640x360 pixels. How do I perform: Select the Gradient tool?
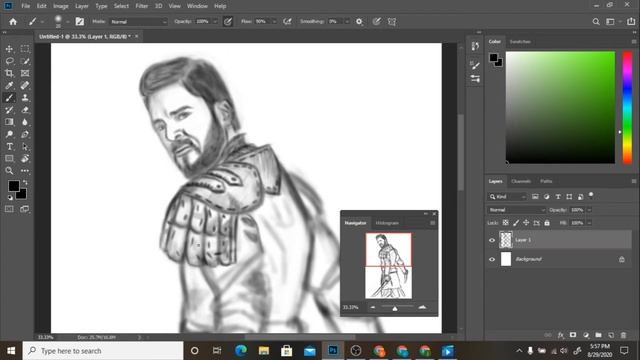tap(9, 122)
